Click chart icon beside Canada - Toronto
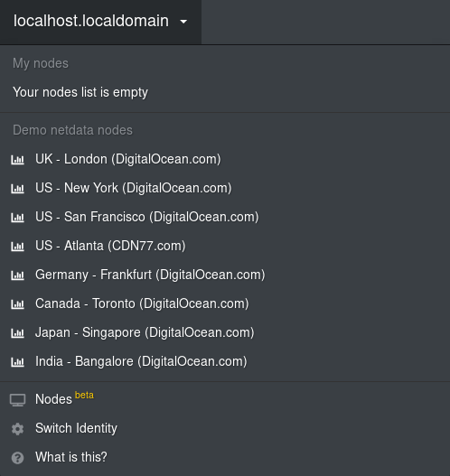 point(17,304)
